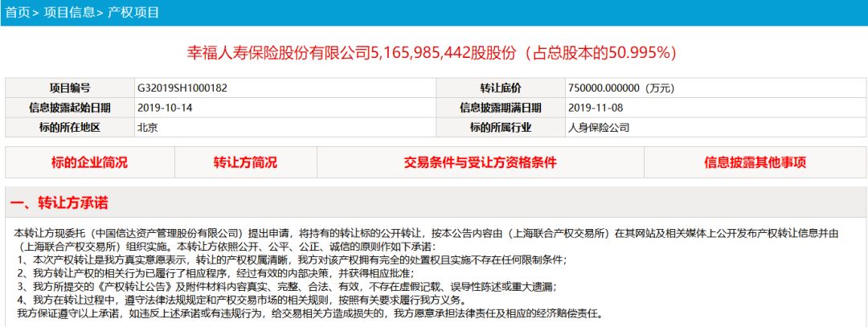Click closing line starting 我方保证遵守以上承诺

tap(309, 314)
